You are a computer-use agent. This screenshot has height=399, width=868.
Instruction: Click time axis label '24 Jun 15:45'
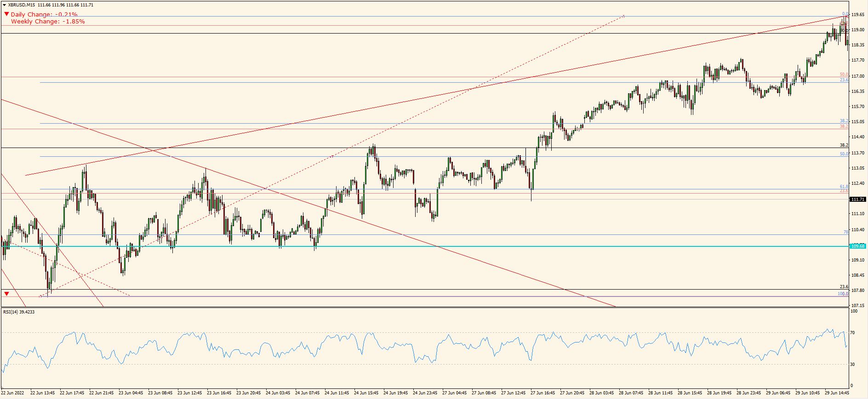coord(366,393)
